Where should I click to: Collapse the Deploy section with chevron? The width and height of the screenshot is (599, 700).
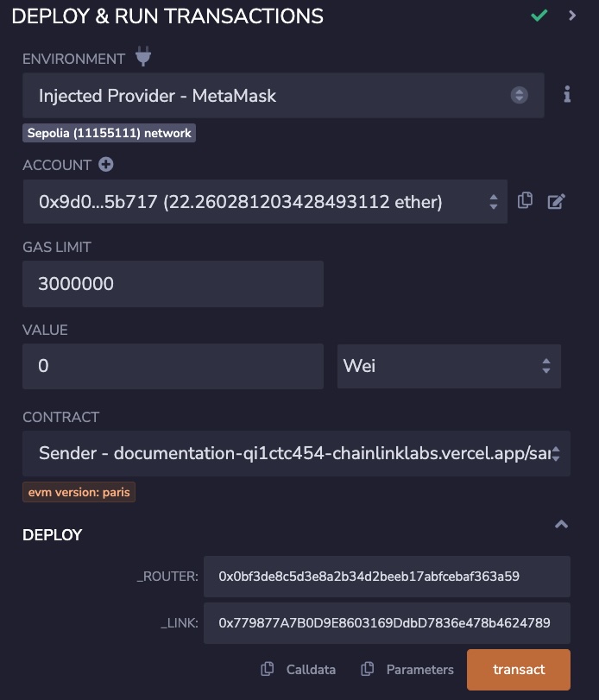(x=562, y=524)
